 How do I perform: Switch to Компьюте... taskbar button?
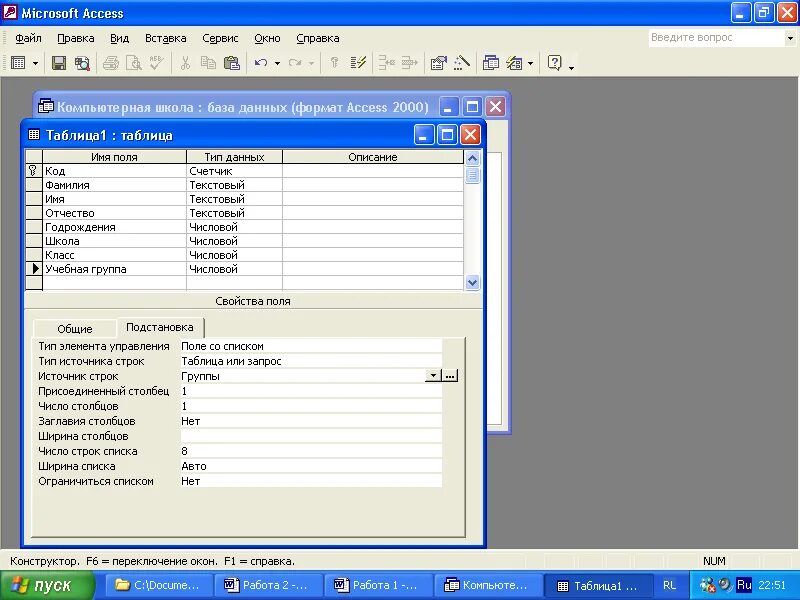click(x=488, y=585)
